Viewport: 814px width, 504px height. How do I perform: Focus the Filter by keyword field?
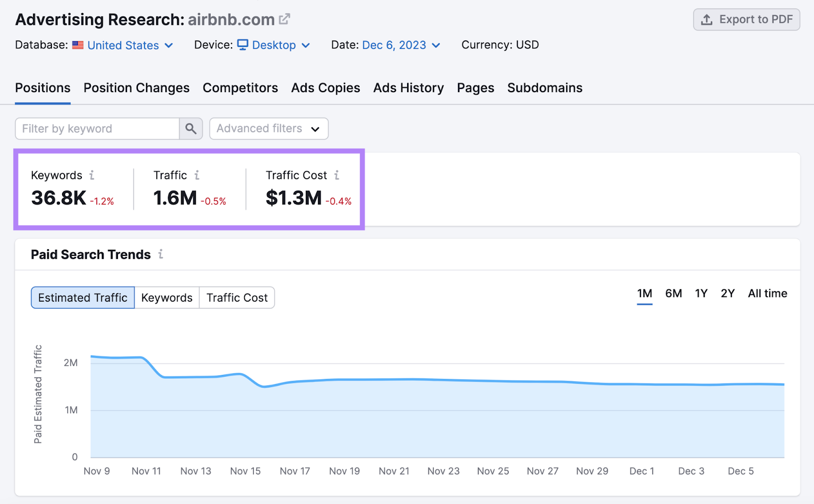(97, 129)
